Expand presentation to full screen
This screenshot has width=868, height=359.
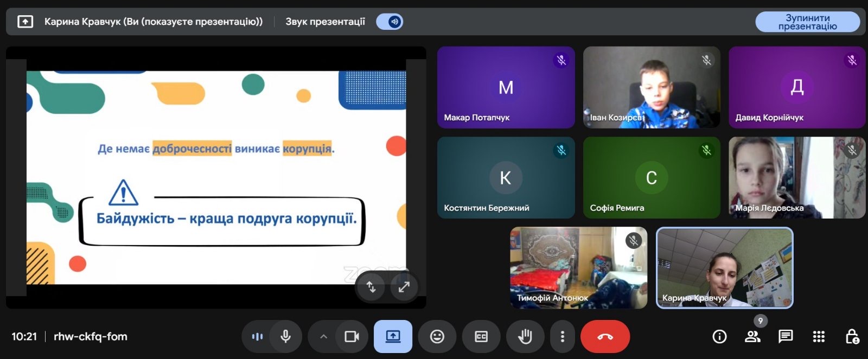404,287
